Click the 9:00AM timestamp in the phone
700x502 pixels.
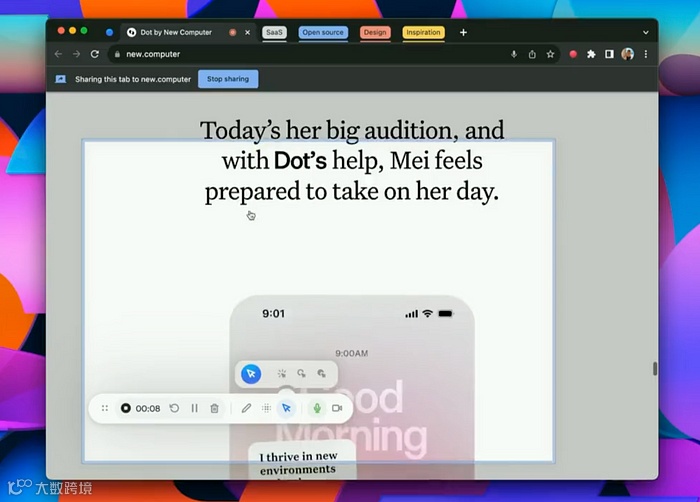[x=352, y=353]
